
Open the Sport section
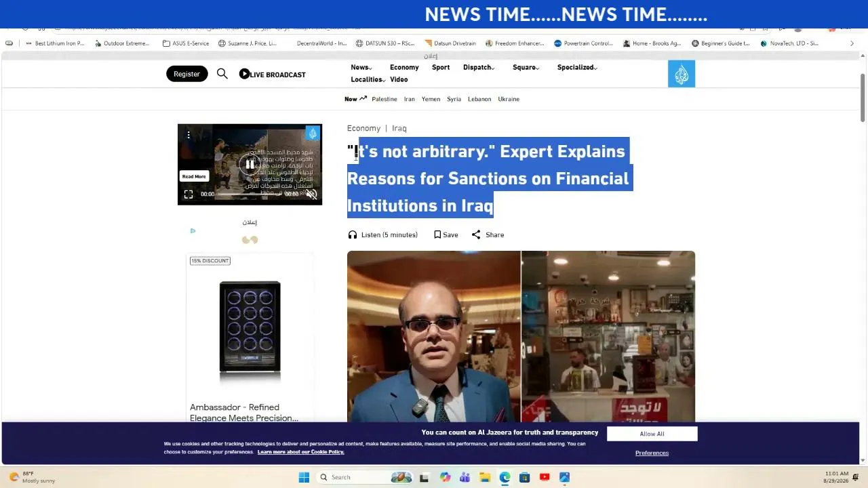click(x=441, y=67)
